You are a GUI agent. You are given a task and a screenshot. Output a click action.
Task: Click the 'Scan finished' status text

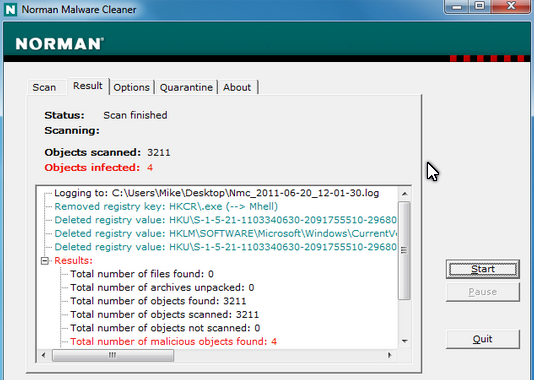pos(135,115)
